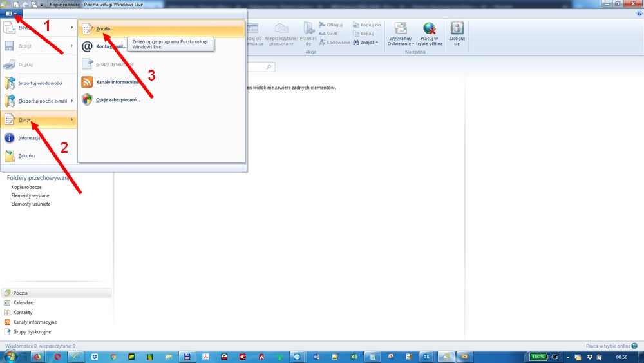This screenshot has width=644, height=363.
Task: Click the 100% battery indicator
Action: pos(538,357)
